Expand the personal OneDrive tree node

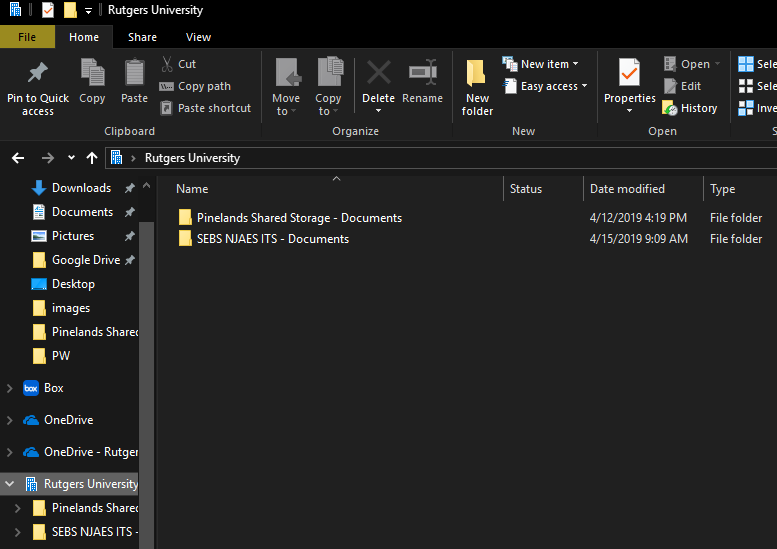pos(9,420)
